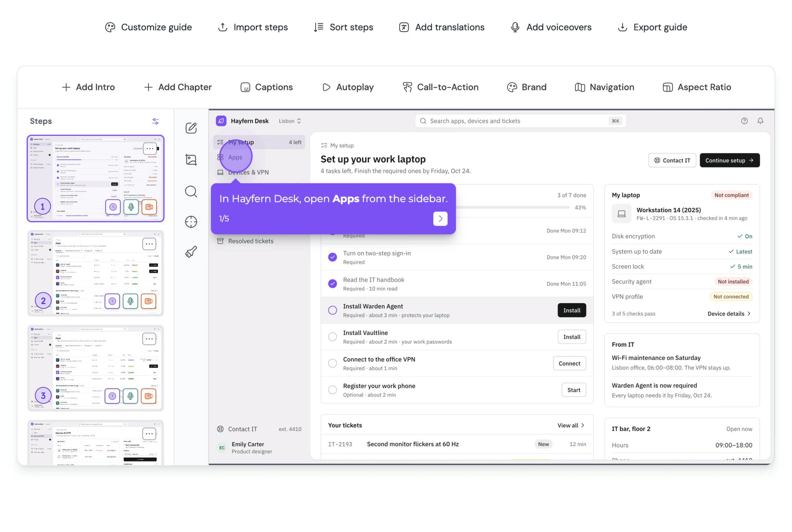Choose Export guide

coord(652,27)
